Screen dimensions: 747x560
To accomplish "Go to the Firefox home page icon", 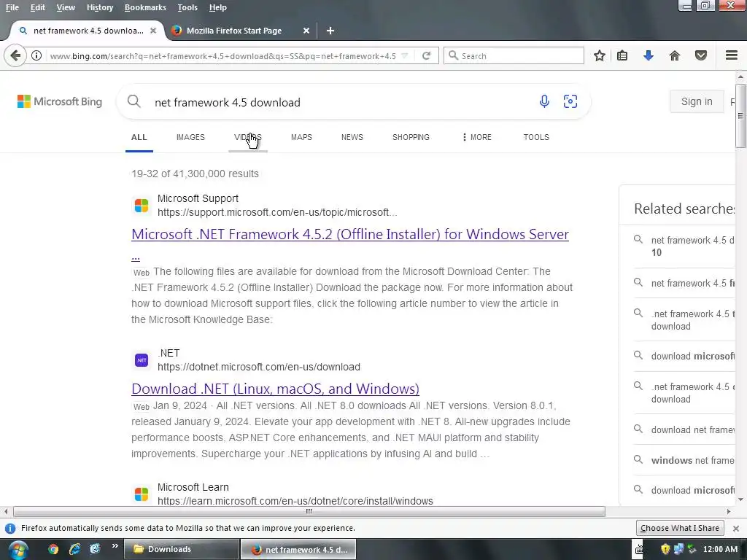I will coord(675,55).
